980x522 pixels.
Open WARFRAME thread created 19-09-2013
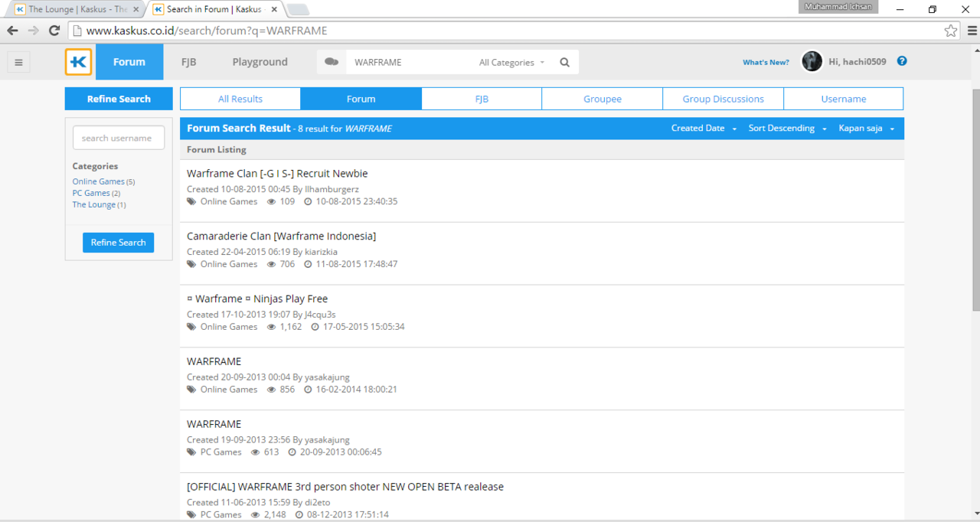(214, 424)
